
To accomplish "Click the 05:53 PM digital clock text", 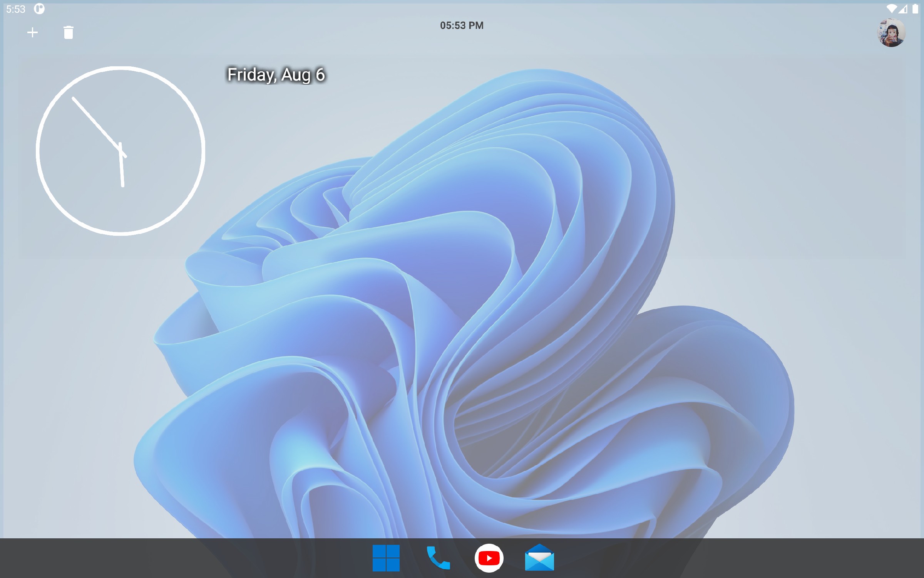I will pos(462,25).
